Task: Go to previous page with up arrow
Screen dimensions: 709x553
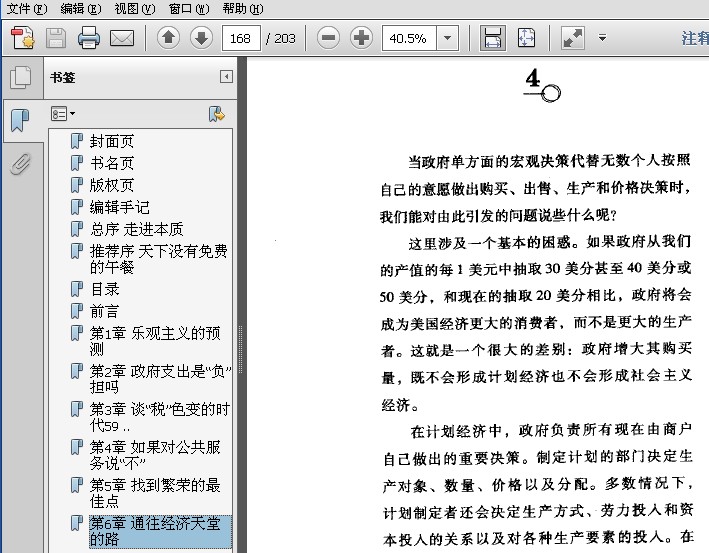Action: (169, 39)
